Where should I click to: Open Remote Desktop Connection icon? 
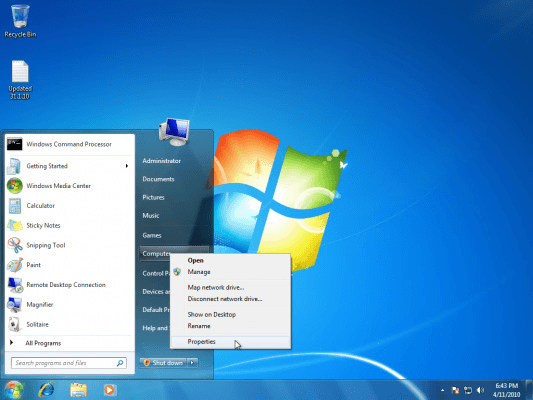[15, 285]
